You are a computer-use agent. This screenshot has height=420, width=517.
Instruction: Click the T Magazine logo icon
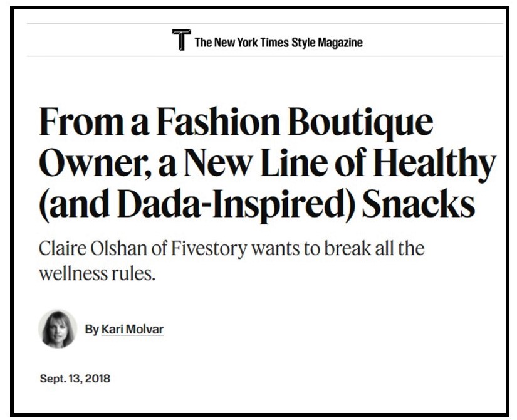(181, 41)
